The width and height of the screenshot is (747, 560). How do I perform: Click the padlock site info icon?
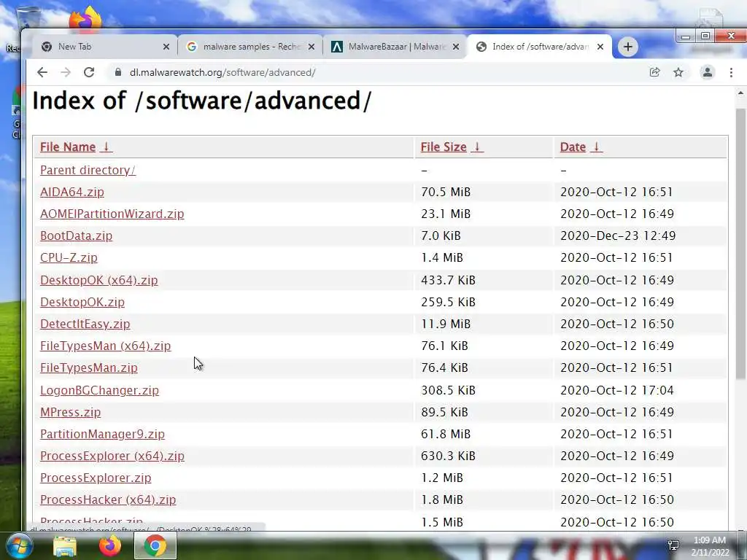(x=117, y=72)
